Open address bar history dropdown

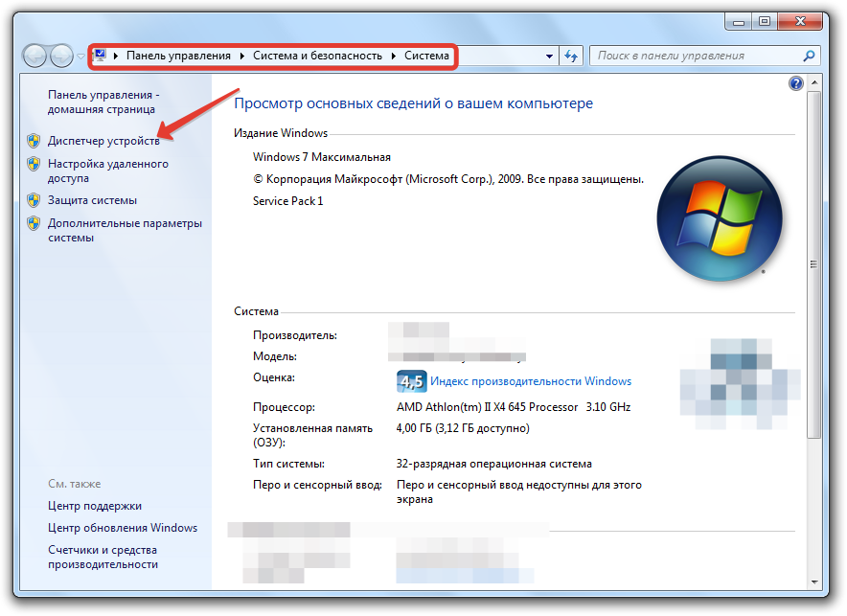(549, 56)
